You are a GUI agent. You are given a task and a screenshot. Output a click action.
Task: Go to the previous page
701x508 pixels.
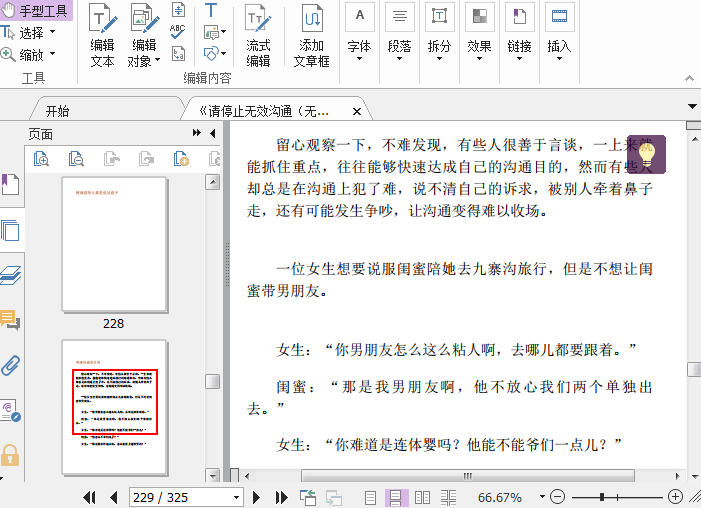114,497
